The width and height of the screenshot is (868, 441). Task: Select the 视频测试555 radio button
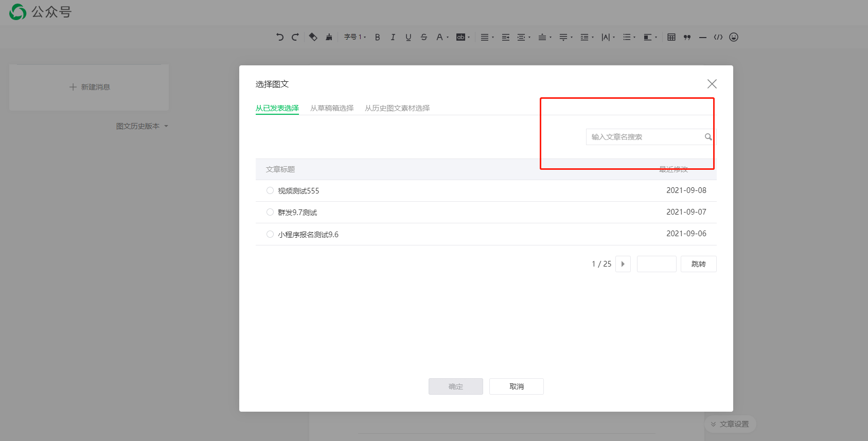[x=270, y=190]
